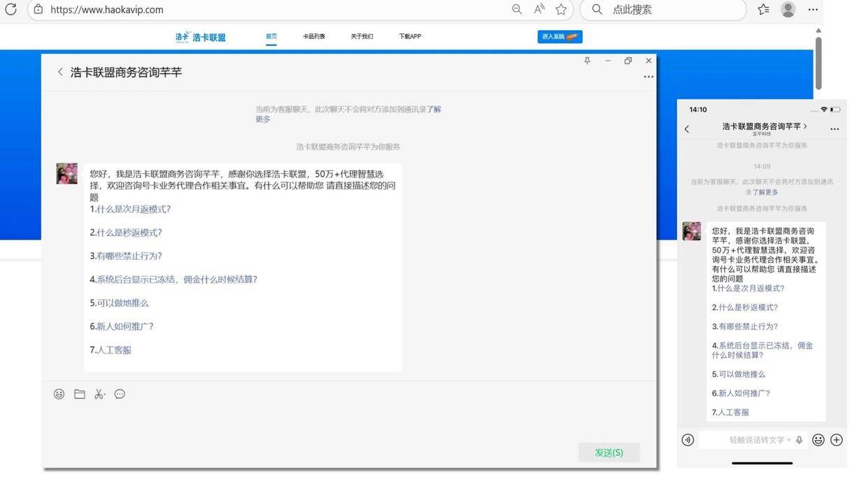Click the speaker mode icon beside the phone input
This screenshot has width=868, height=482.
click(x=687, y=439)
